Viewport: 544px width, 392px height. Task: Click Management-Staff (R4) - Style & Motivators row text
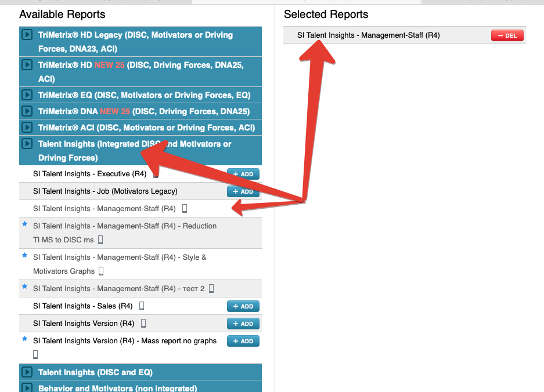point(120,264)
